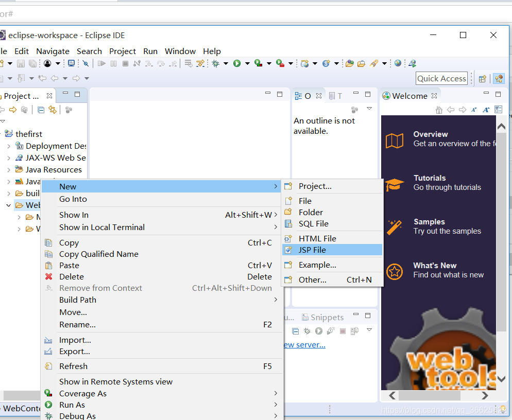Click the Quick Access input field
Image resolution: width=512 pixels, height=420 pixels.
coord(441,79)
